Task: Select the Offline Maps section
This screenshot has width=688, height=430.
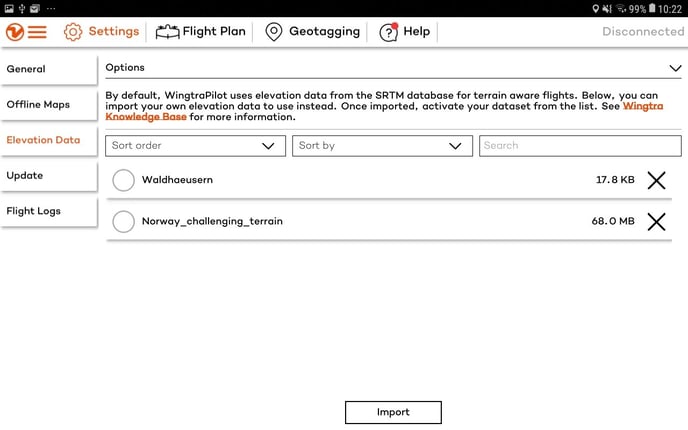Action: tap(48, 105)
